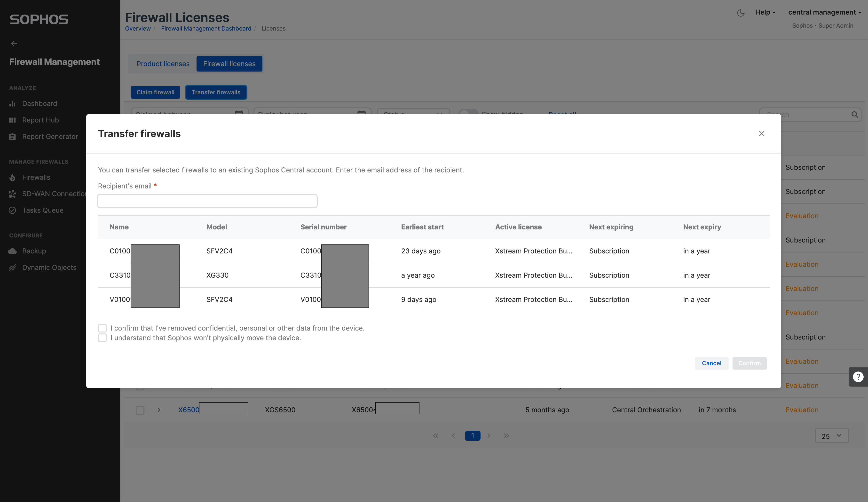
Task: Enter recipient email address field
Action: pyautogui.click(x=208, y=201)
